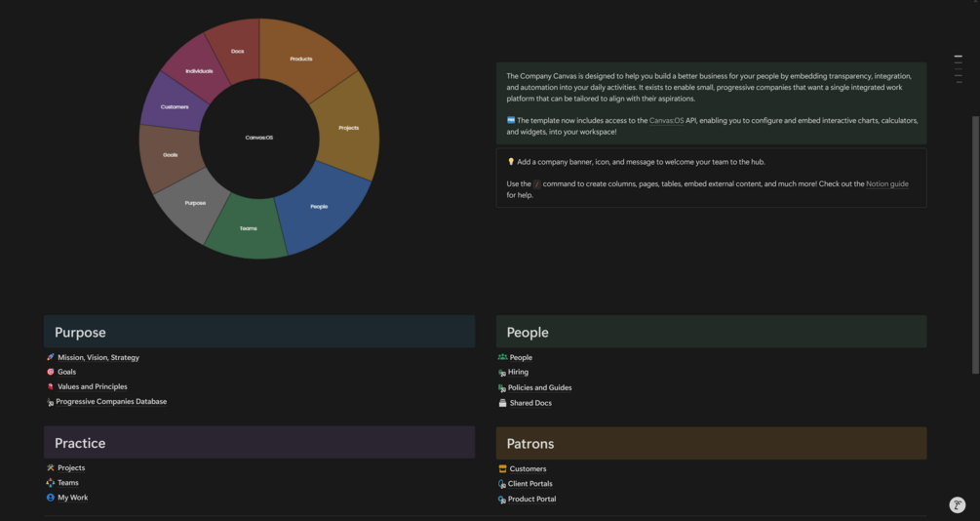
Task: Open the Progressive Companies Database link
Action: 111,402
